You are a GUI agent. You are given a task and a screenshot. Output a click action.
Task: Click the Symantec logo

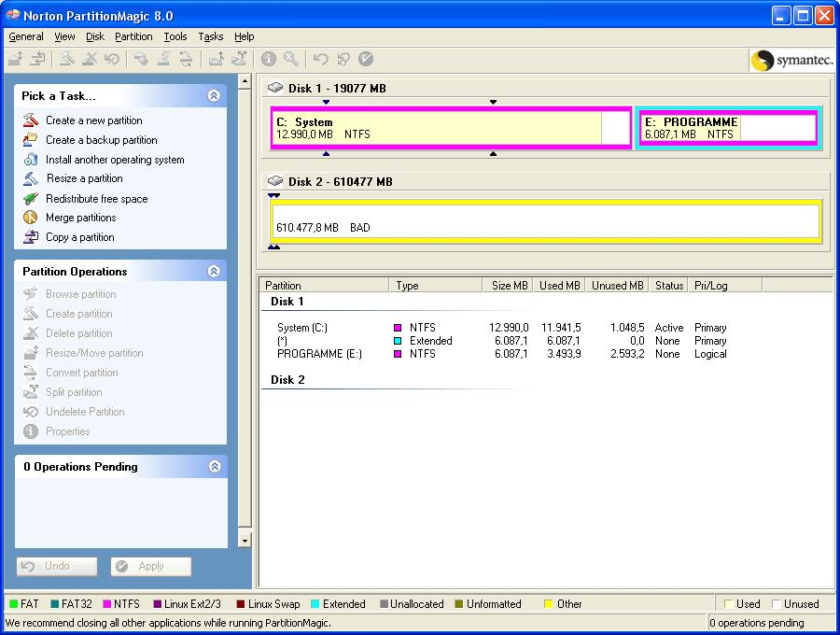coord(791,60)
